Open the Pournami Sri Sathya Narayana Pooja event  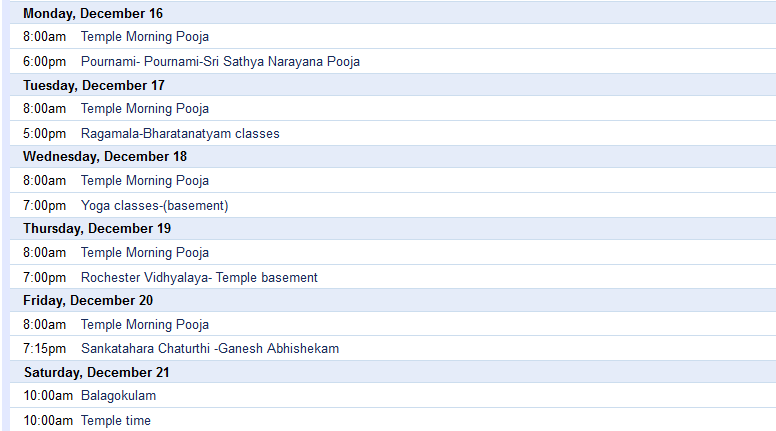[220, 62]
